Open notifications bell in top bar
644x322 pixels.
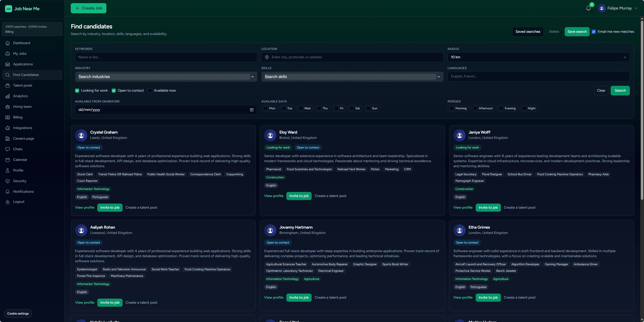click(588, 8)
